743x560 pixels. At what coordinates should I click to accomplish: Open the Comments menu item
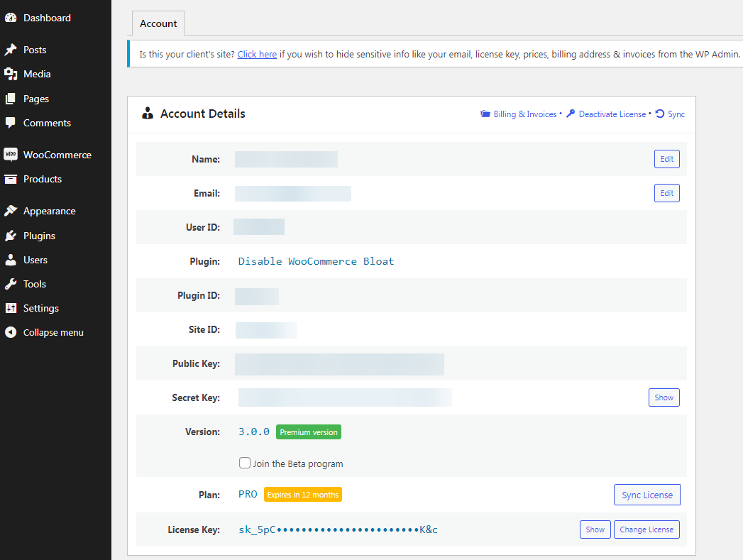(47, 123)
